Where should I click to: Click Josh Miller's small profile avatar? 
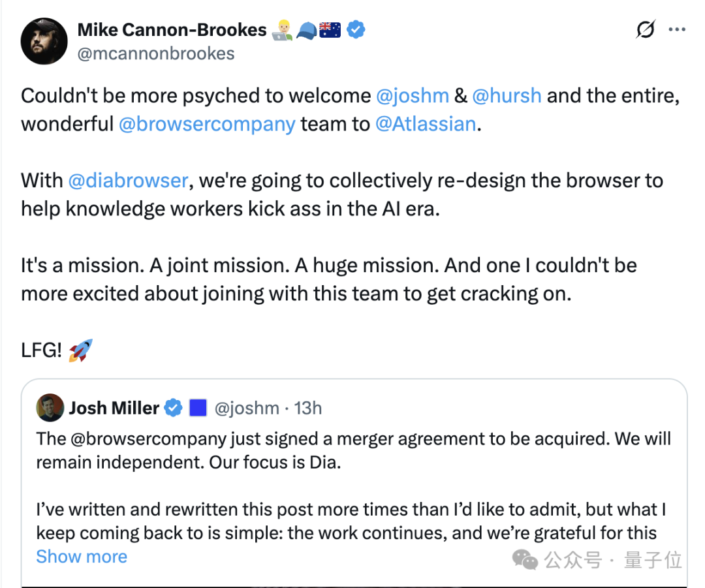(50, 408)
